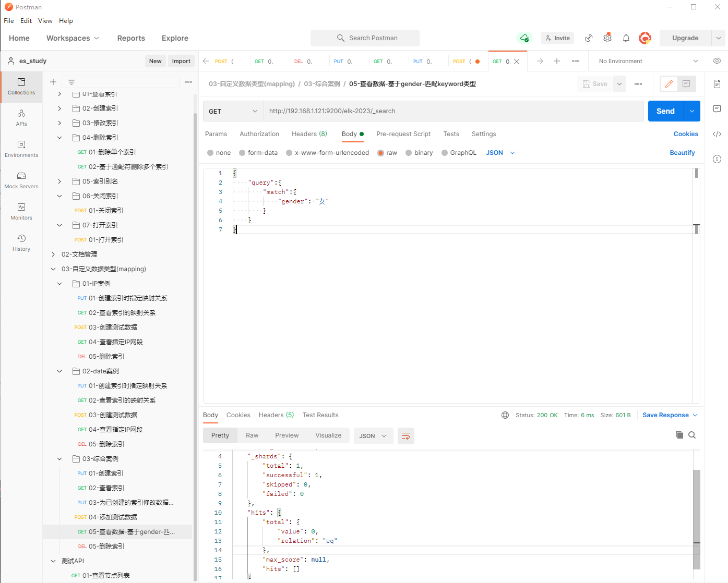Toggle word wrap in response viewer

405,436
